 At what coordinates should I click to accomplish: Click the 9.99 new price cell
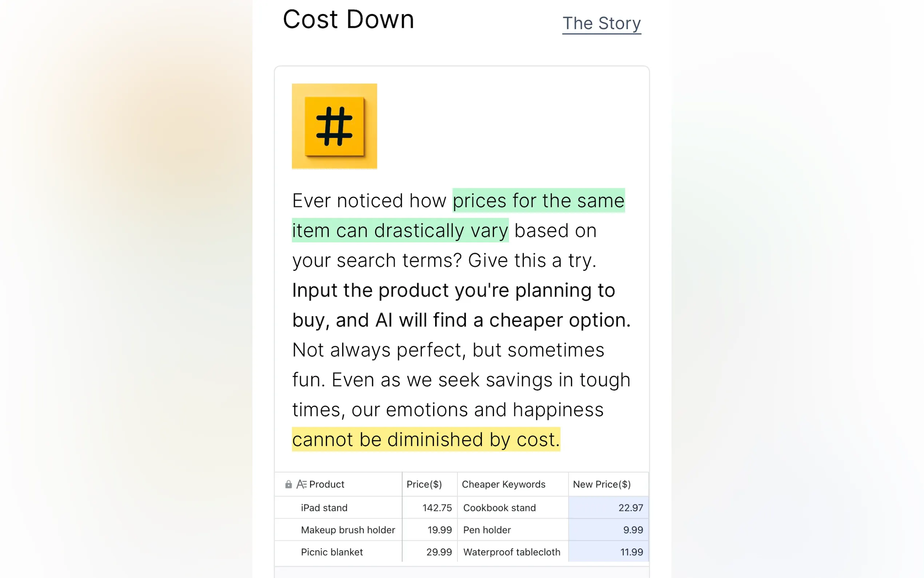(x=633, y=530)
